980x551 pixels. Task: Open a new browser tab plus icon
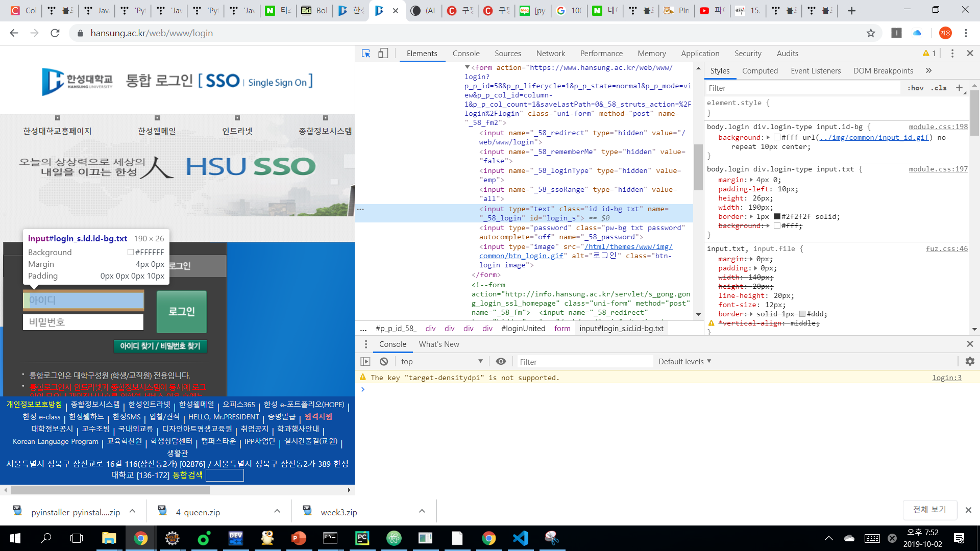point(851,11)
